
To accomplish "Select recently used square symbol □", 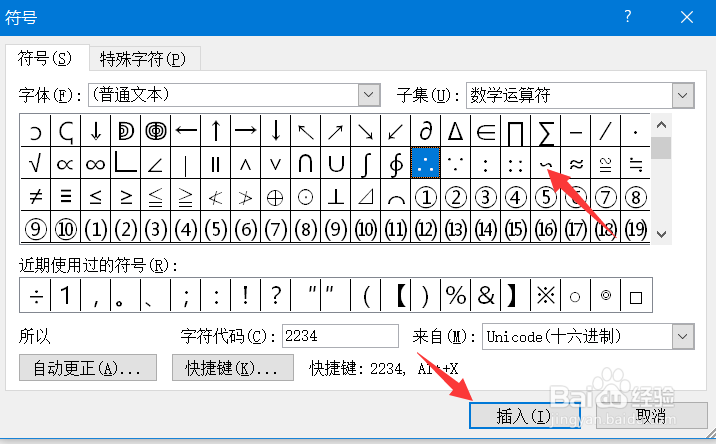I will [x=636, y=295].
